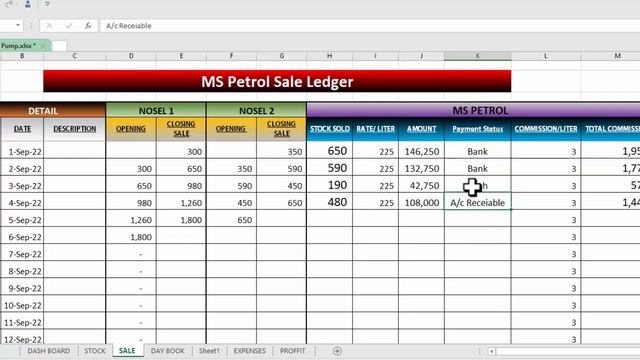Screen dimensions: 640x360
Task: Click the DETAIL section header
Action: (x=53, y=111)
